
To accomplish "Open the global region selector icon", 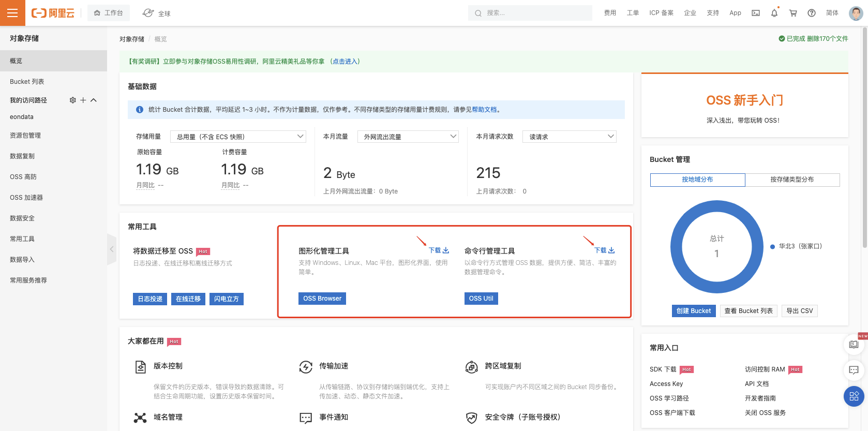I will 148,13.
